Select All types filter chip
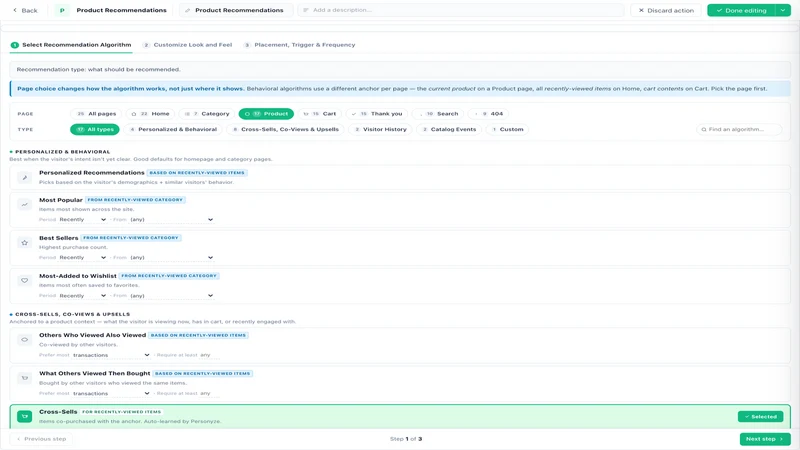The width and height of the screenshot is (800, 450). [x=95, y=130]
